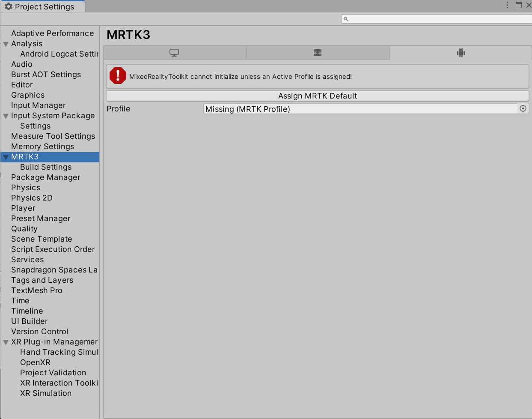Switch to the dedicated server platform tab

tap(318, 53)
